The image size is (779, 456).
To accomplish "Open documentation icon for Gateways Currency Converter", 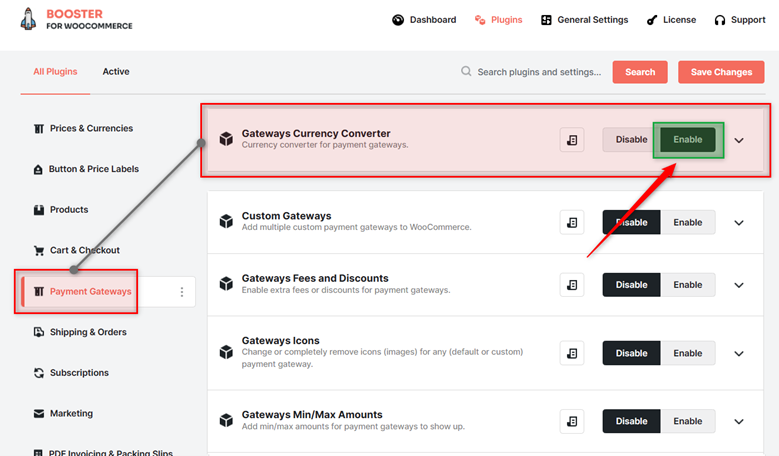I will point(572,140).
